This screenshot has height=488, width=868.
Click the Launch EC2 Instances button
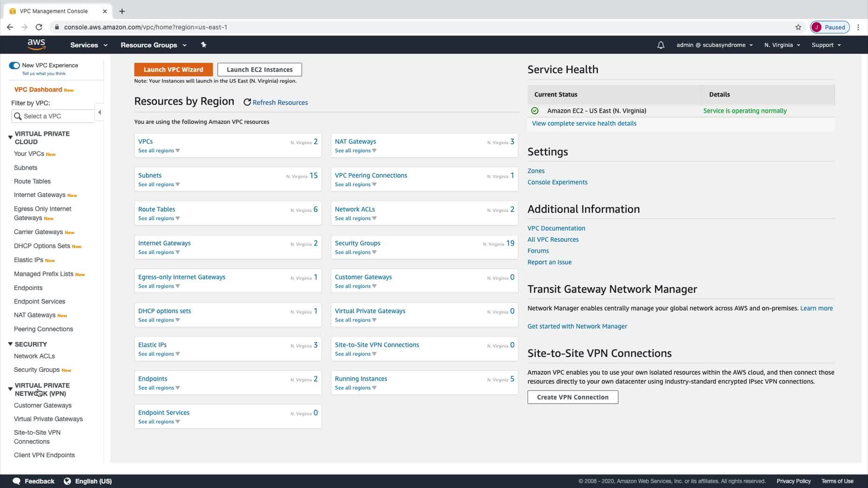[x=260, y=70]
